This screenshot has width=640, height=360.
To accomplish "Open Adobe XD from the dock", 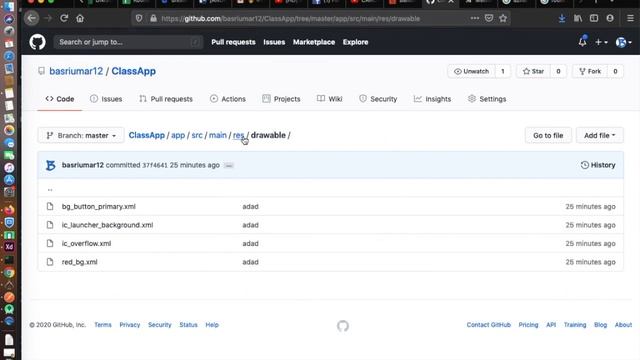I will pos(9,247).
